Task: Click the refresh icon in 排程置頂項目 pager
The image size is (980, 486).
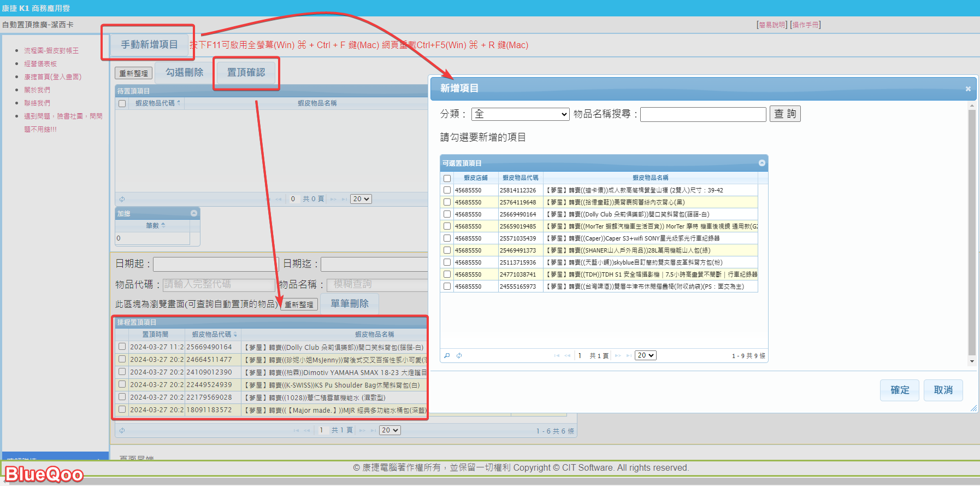Action: pos(122,431)
